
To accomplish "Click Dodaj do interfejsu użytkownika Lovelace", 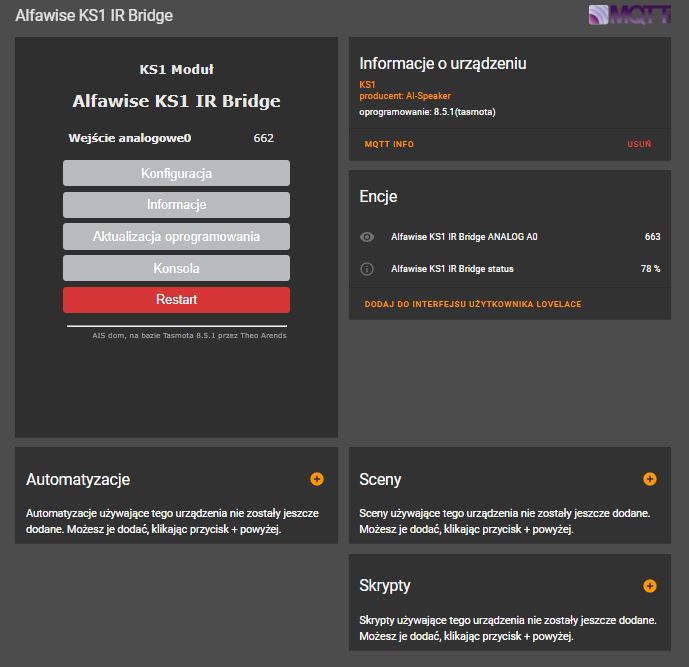I will coord(473,304).
